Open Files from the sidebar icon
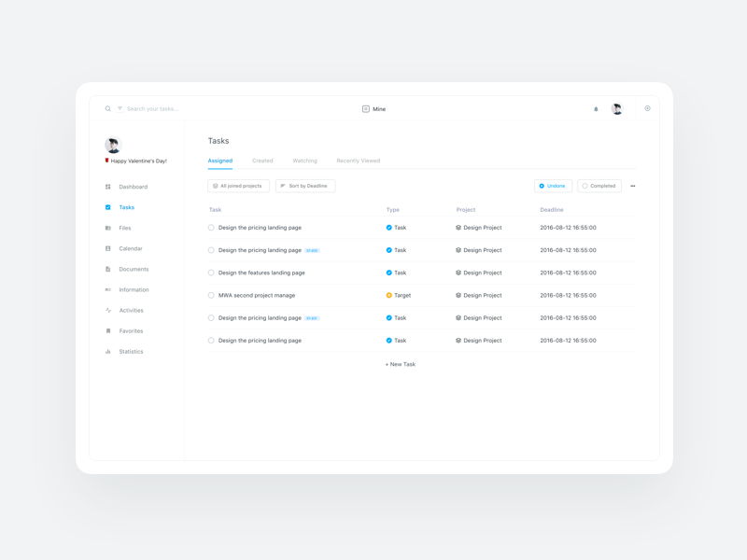 tap(108, 228)
